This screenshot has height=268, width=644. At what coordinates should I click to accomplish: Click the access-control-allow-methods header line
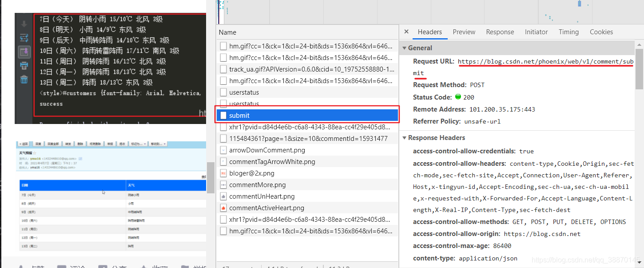(520, 222)
